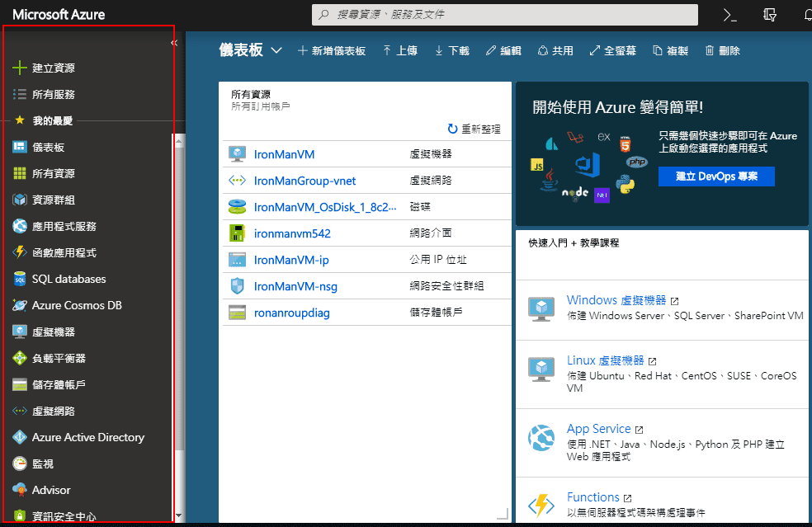Viewport: 812px width, 527px height.
Task: Click 刪除 delete in the toolbar
Action: (722, 51)
